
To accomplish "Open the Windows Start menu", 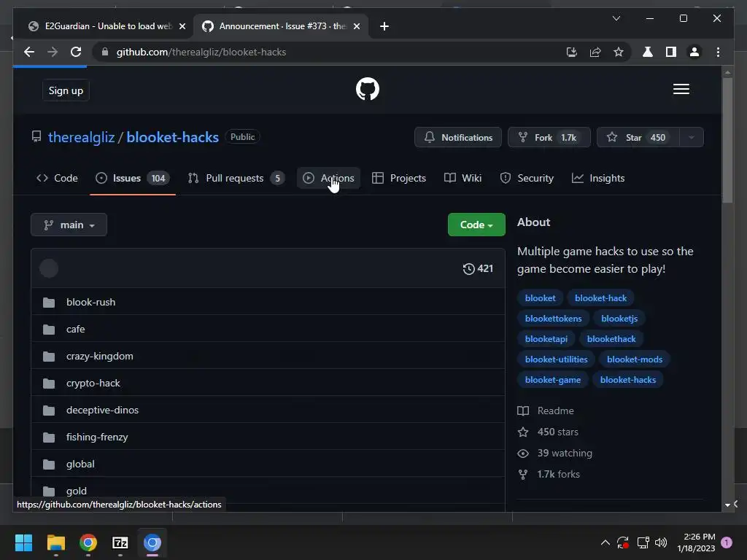I will coord(23,542).
